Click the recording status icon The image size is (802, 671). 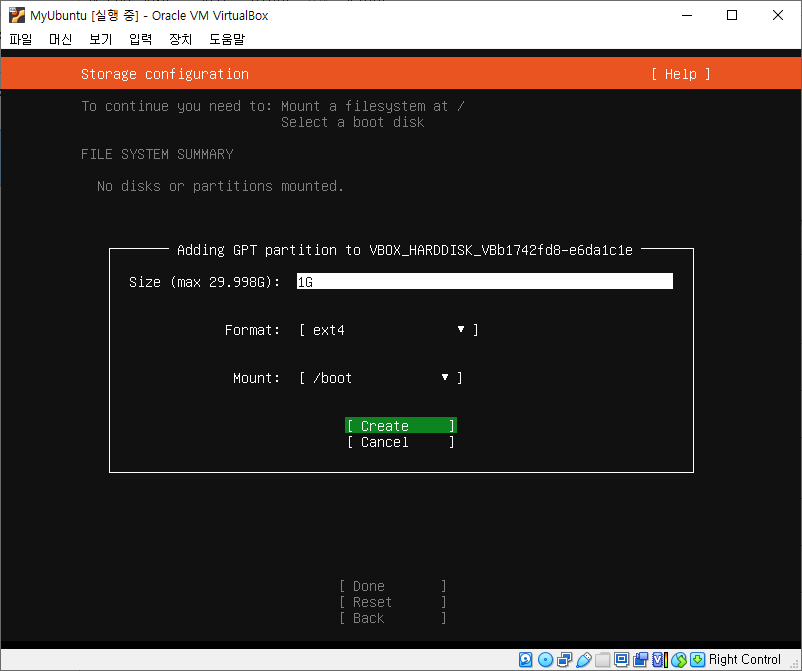[x=640, y=659]
